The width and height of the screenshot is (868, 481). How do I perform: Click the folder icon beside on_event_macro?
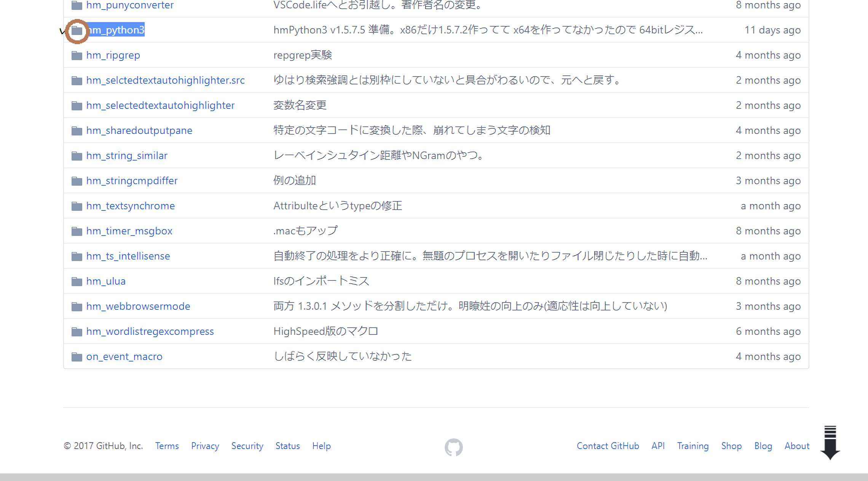point(77,357)
